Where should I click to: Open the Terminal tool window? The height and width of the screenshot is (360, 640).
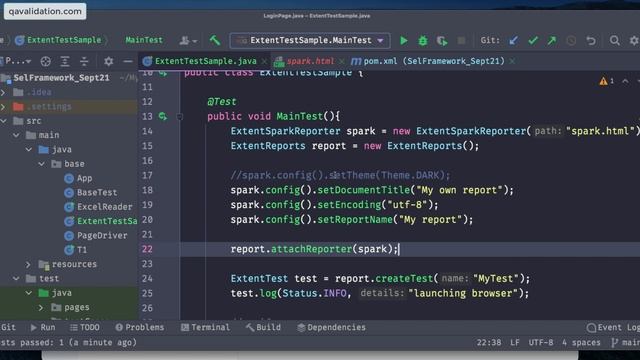(205, 327)
